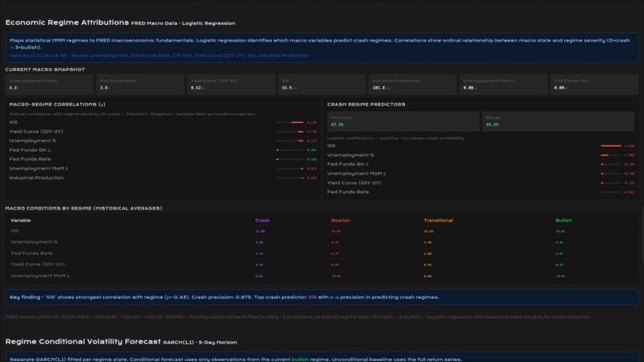Image resolution: width=644 pixels, height=362 pixels.
Task: Select the Fed Funds Qtr Δ snapshot card
Action: tap(594, 84)
